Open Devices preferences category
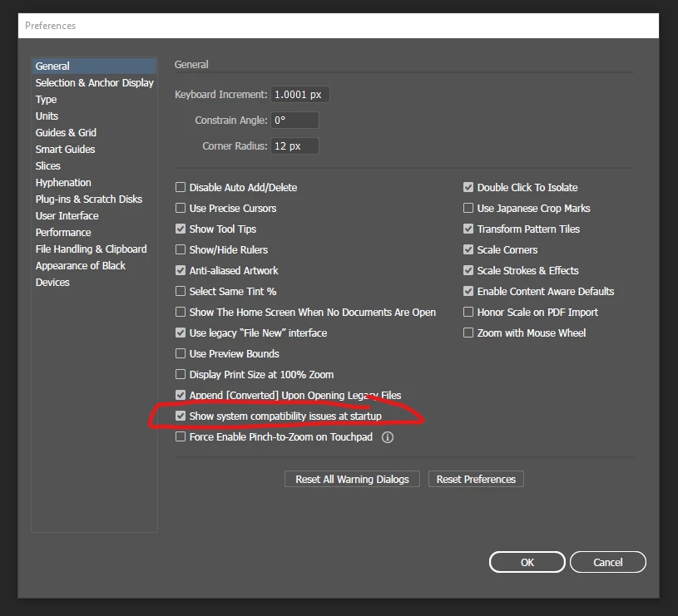 pos(94,282)
